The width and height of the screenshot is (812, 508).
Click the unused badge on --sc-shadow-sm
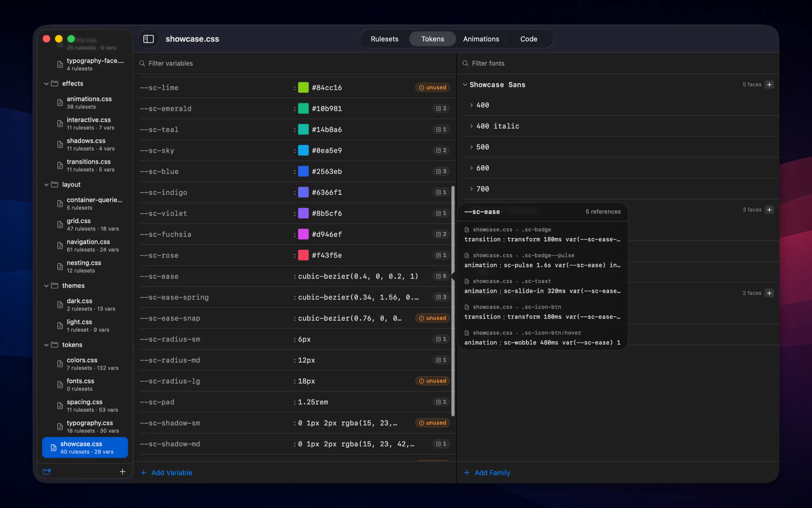pyautogui.click(x=433, y=423)
